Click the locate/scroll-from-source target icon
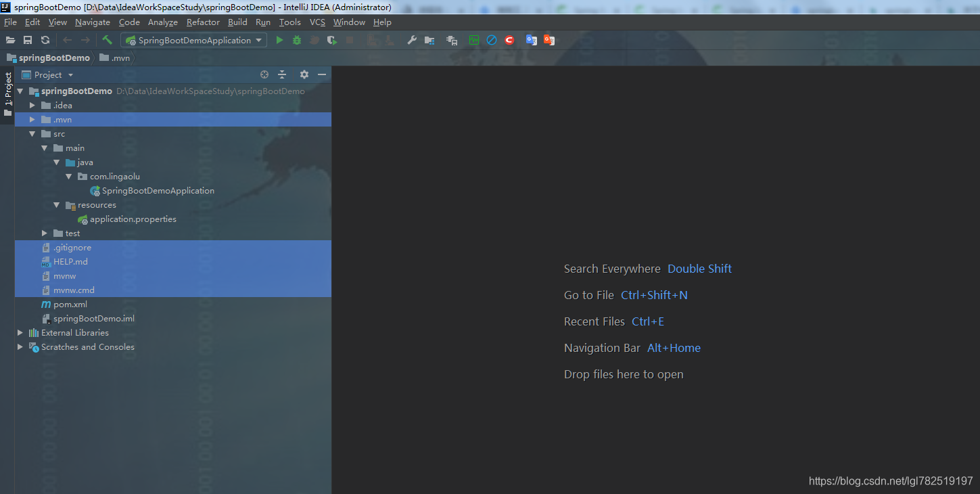Viewport: 980px width, 494px height. 264,74
